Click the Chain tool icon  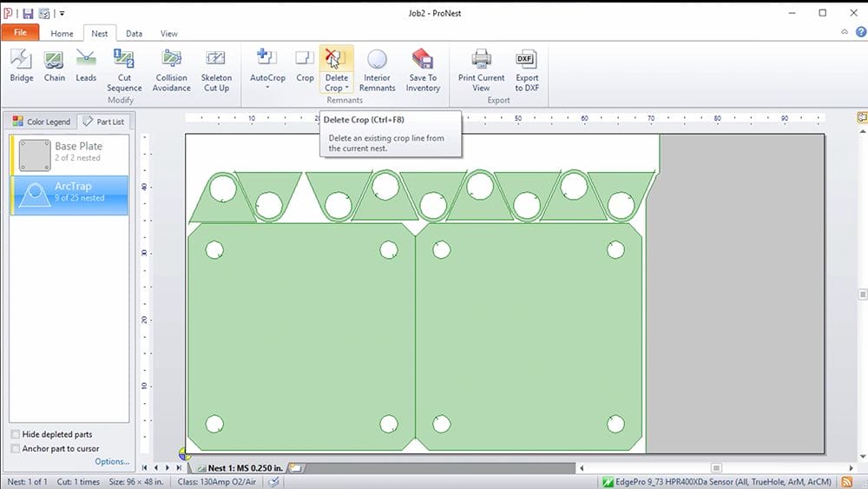(x=55, y=66)
